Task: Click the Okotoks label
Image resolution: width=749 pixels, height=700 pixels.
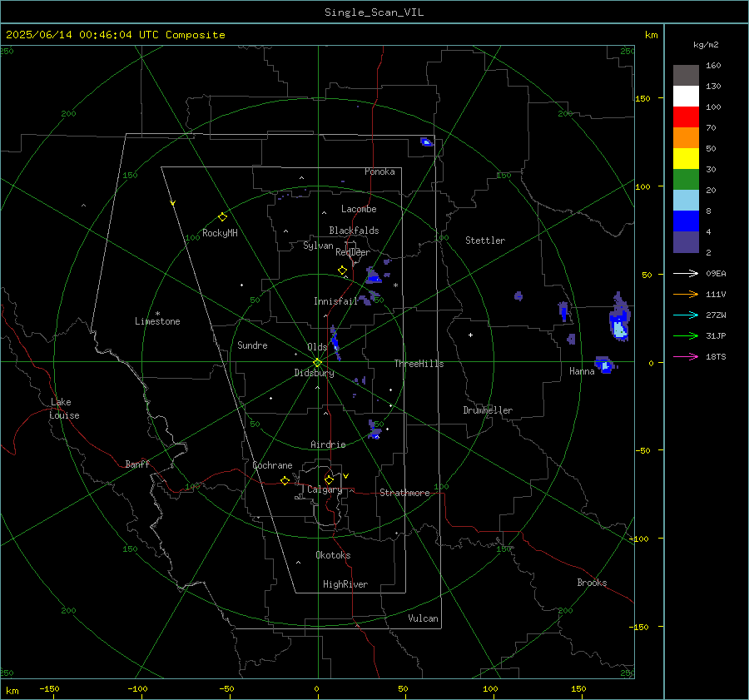Action: click(333, 555)
